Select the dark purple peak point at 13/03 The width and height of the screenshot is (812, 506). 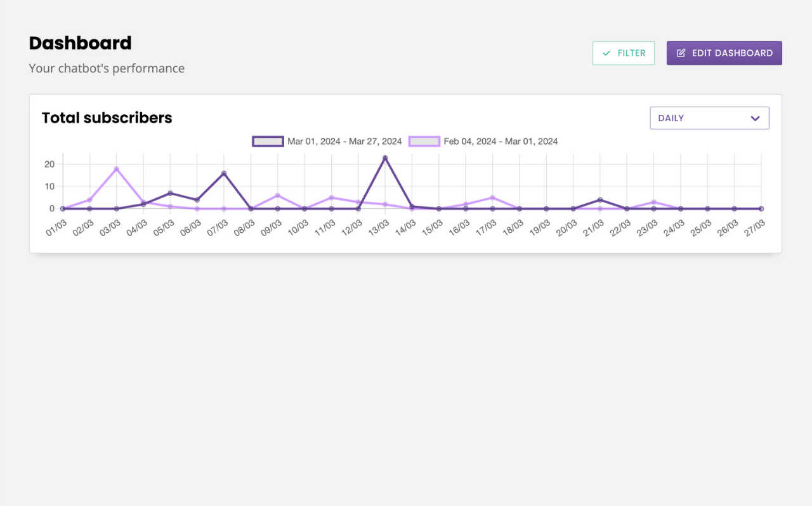pyautogui.click(x=385, y=157)
